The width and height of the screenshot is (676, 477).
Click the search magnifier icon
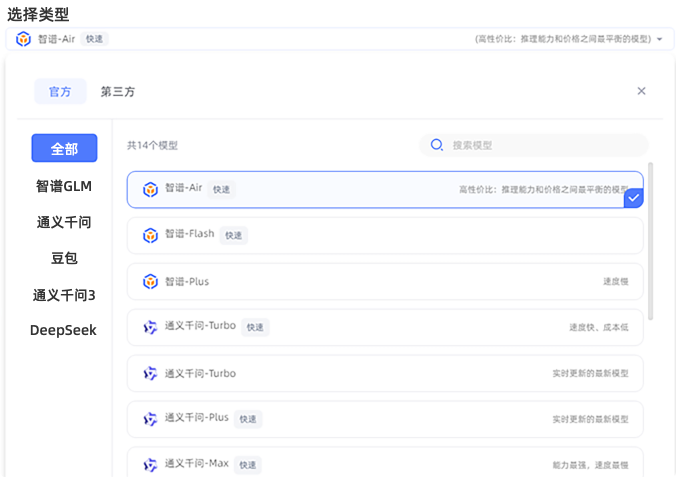(x=436, y=145)
